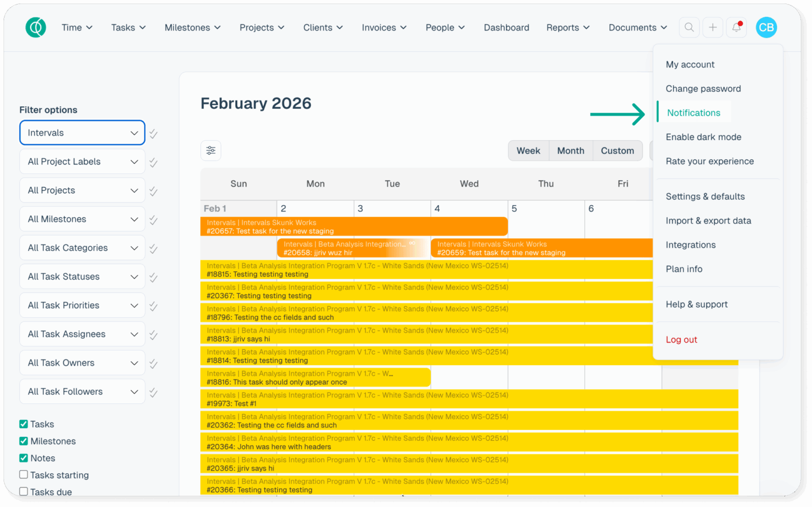Open the All Task Priorities dropdown

pyautogui.click(x=82, y=305)
